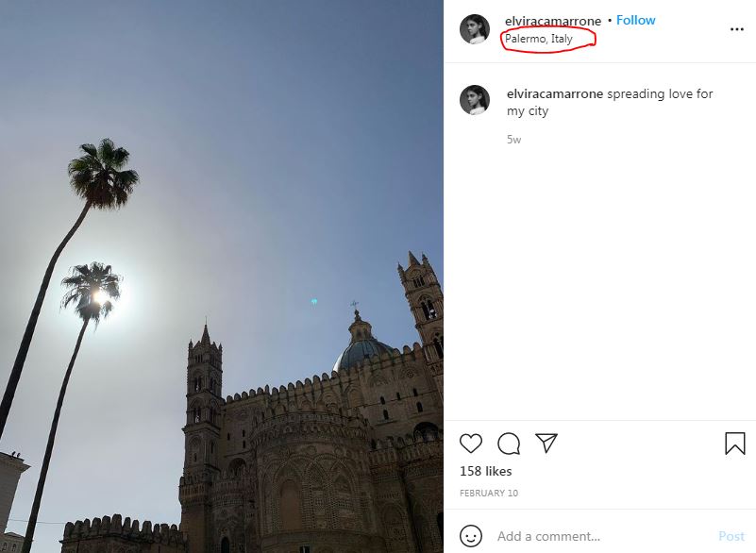756x553 pixels.
Task: Like the post with the heart icon
Action: pyautogui.click(x=471, y=444)
